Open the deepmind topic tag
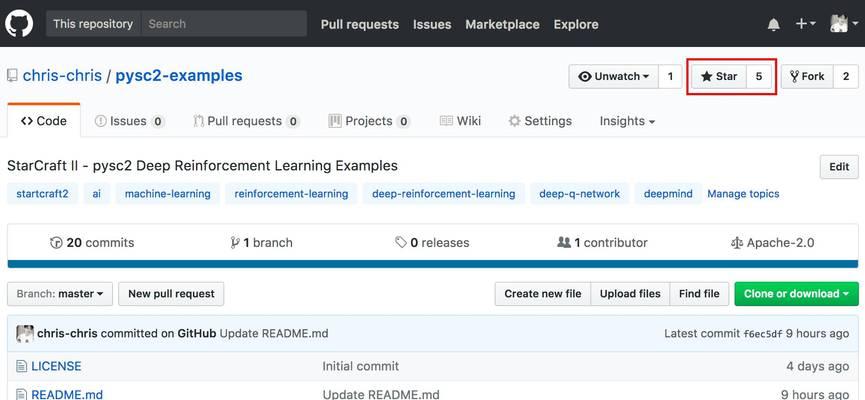The width and height of the screenshot is (865, 400). tap(668, 194)
